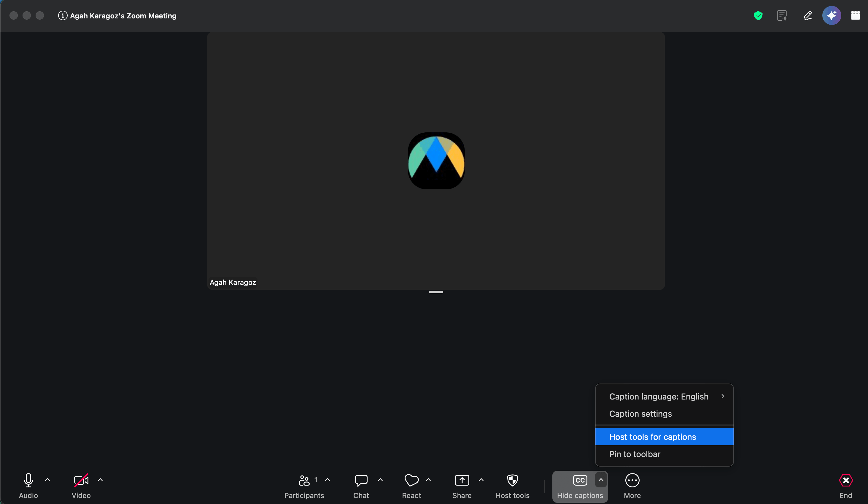Select Pin to toolbar option
868x504 pixels.
coord(664,454)
